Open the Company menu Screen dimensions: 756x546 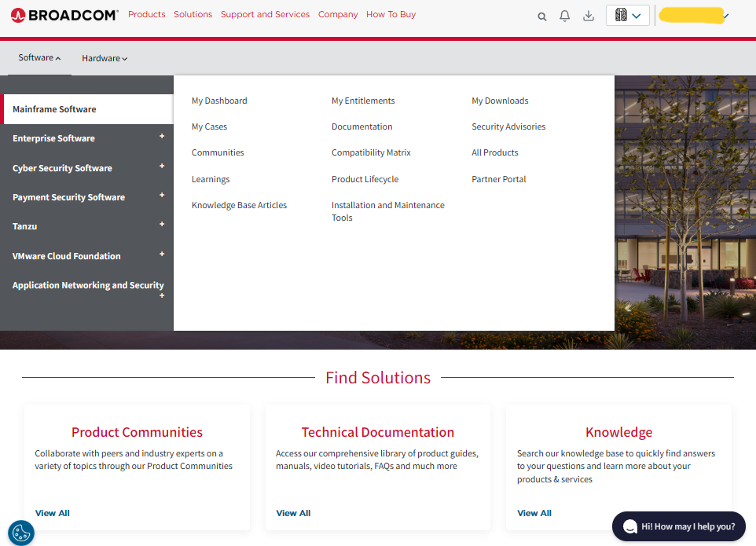tap(338, 14)
